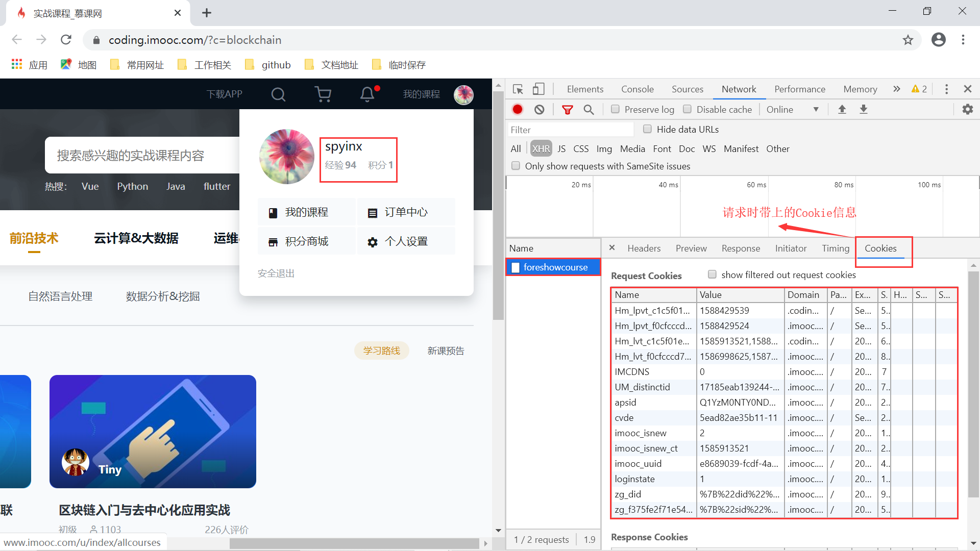Open the 应用 apps shortcut

[30, 65]
